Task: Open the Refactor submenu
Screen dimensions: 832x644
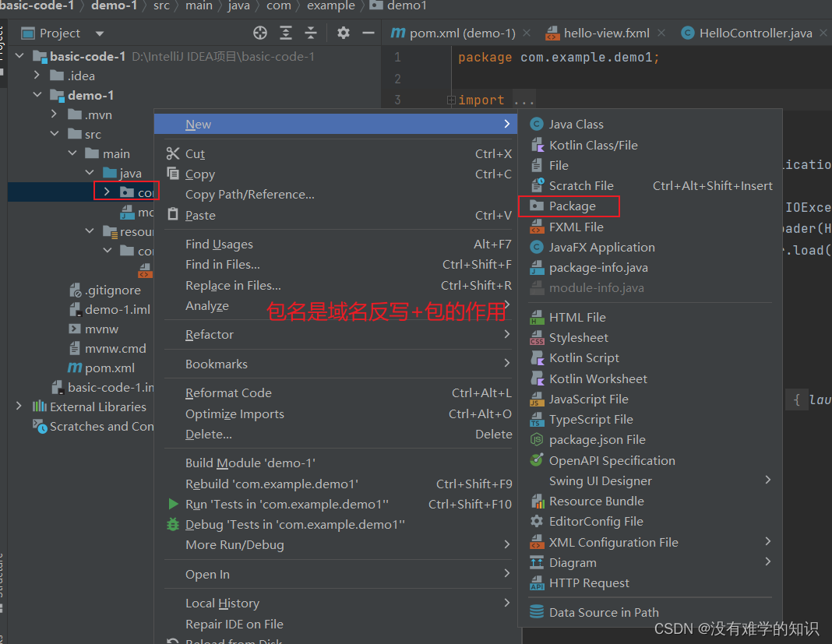Action: [335, 335]
